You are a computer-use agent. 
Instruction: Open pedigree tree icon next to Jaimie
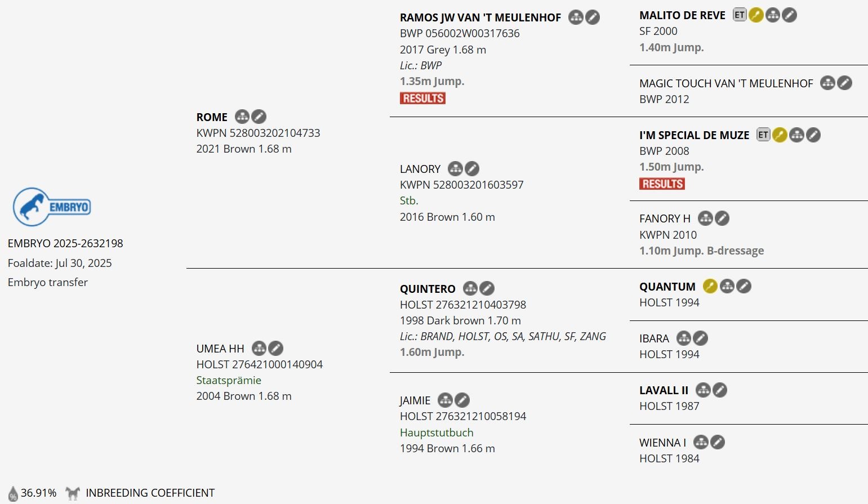445,400
